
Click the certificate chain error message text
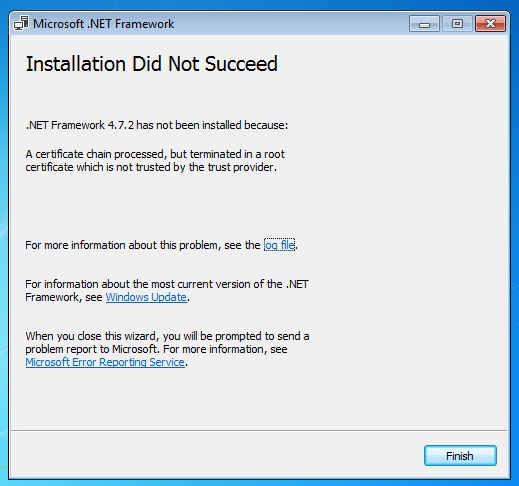(x=155, y=161)
